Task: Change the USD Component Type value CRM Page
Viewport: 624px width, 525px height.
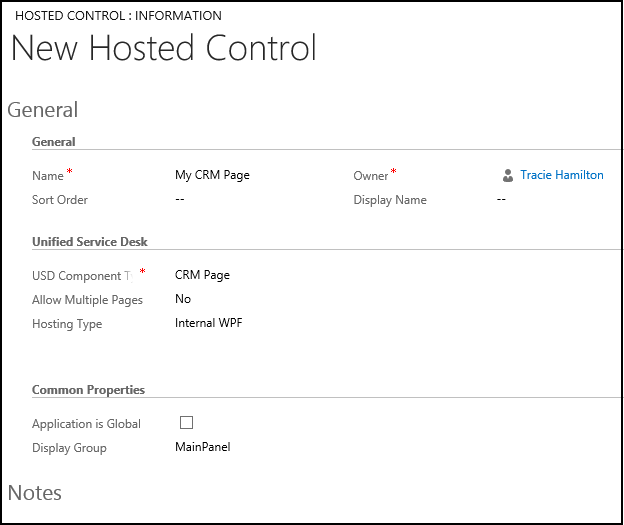Action: 202,275
